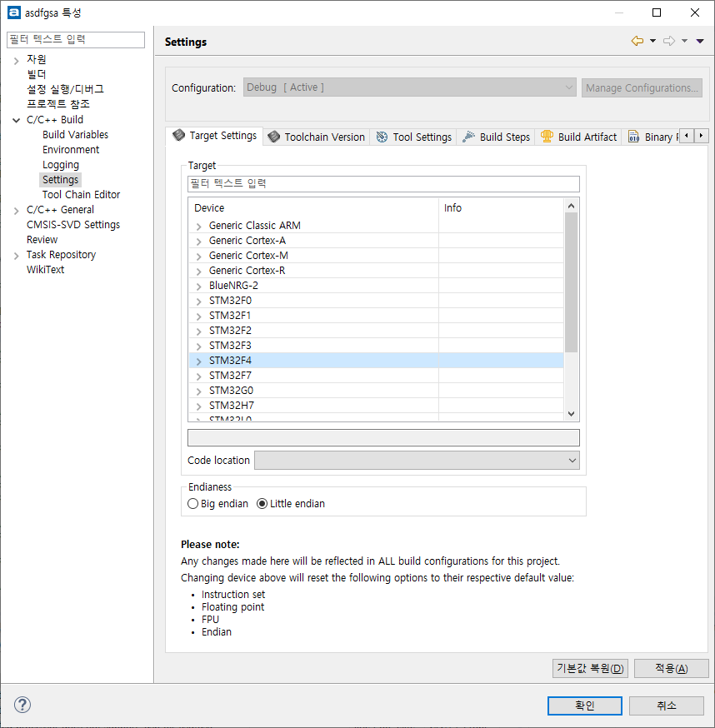The width and height of the screenshot is (715, 728).
Task: Switch to the Build Artifact tab
Action: click(578, 137)
